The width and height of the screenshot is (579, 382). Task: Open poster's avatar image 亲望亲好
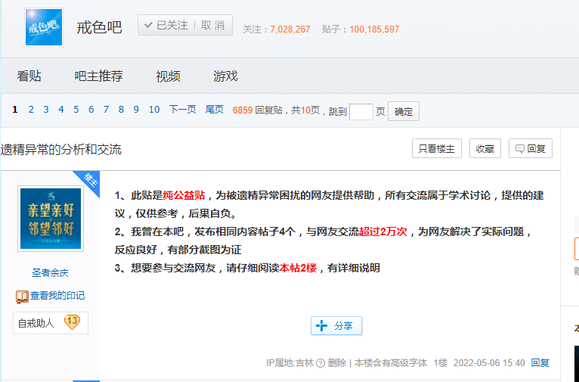pos(51,218)
